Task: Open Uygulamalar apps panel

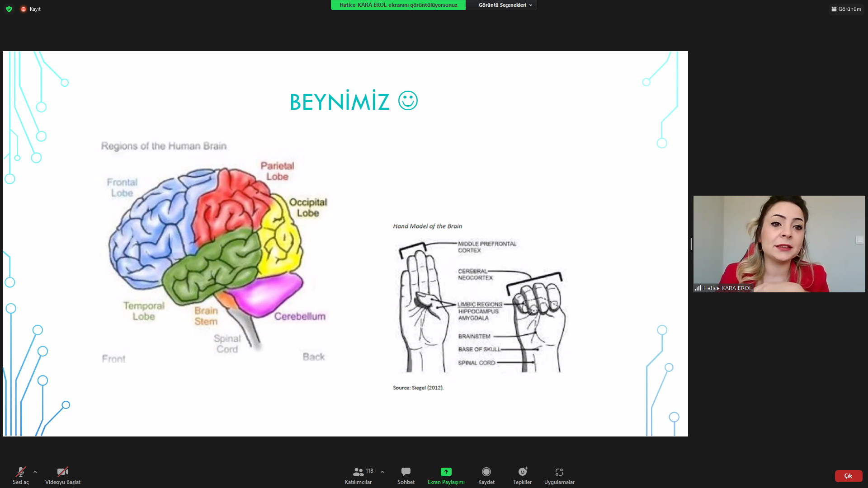Action: click(x=559, y=475)
